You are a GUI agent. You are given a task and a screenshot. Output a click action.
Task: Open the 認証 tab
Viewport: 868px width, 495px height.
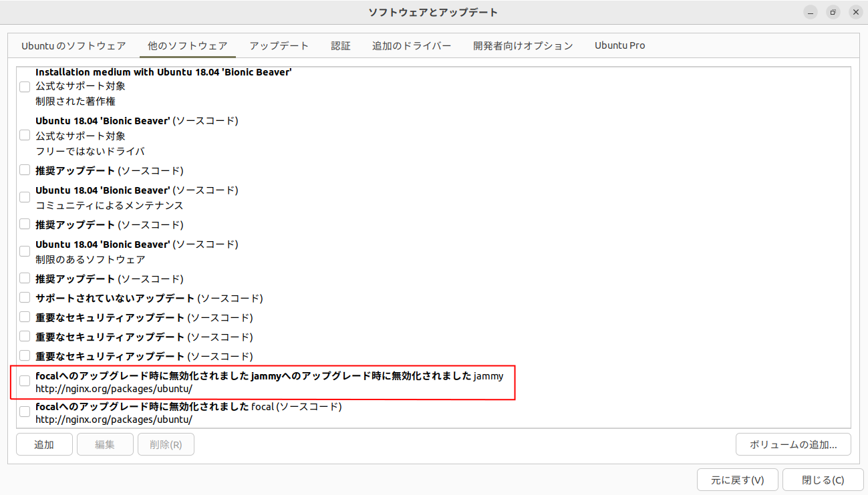(x=340, y=46)
